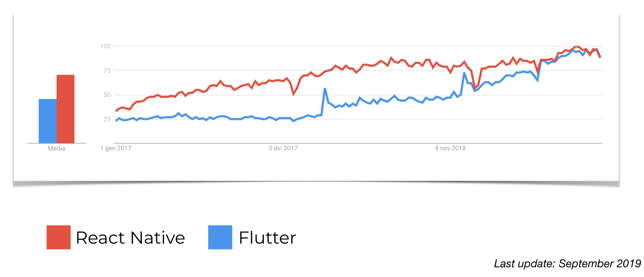Click the red line start at gen 2017
Image resolution: width=644 pixels, height=277 pixels.
coord(116,111)
